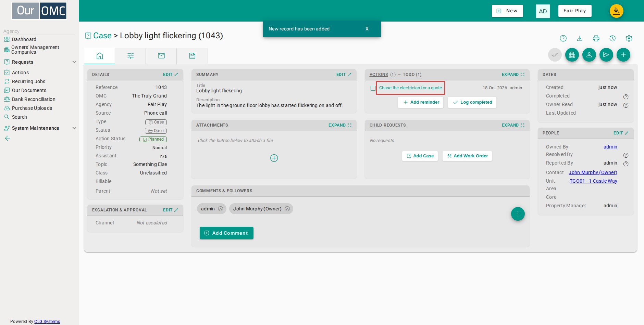Click the green person round button
This screenshot has width=644, height=325.
[589, 55]
